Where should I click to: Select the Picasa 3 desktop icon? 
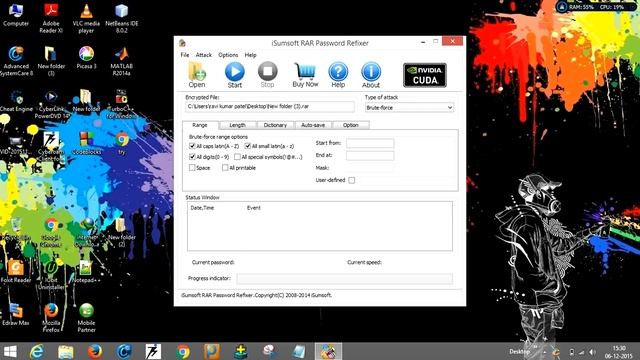pos(86,58)
